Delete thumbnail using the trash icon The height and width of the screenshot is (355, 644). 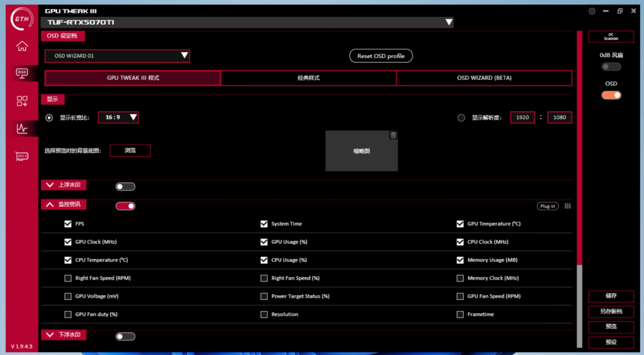pyautogui.click(x=393, y=135)
